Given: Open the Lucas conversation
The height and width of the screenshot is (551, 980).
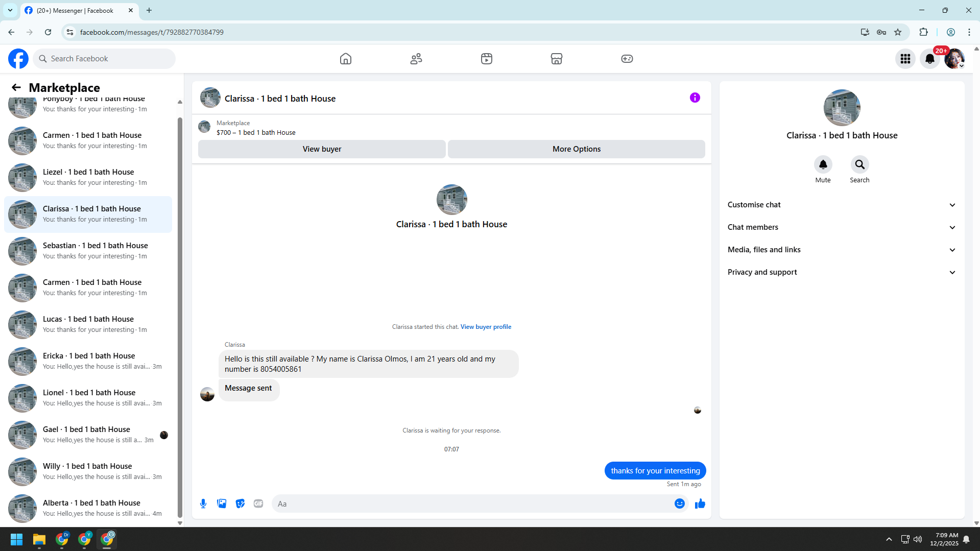Looking at the screenshot, I should [x=88, y=325].
